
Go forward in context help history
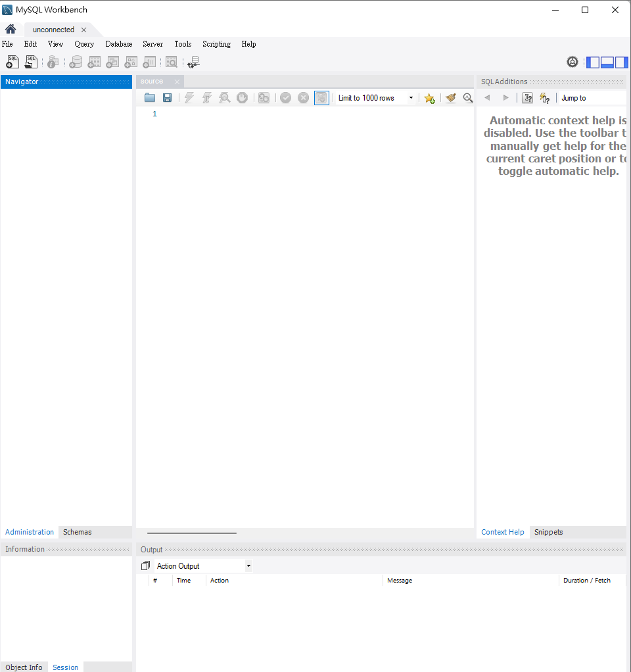click(505, 98)
